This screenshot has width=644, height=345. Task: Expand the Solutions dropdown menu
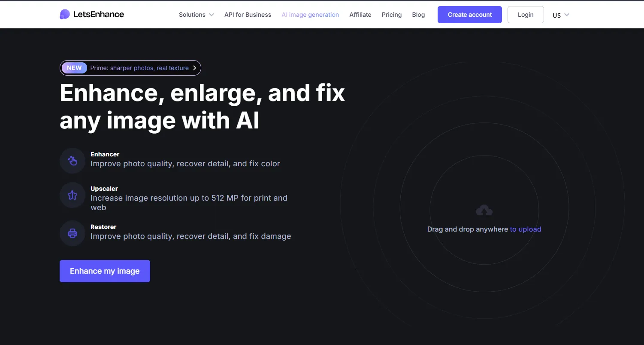(x=196, y=15)
